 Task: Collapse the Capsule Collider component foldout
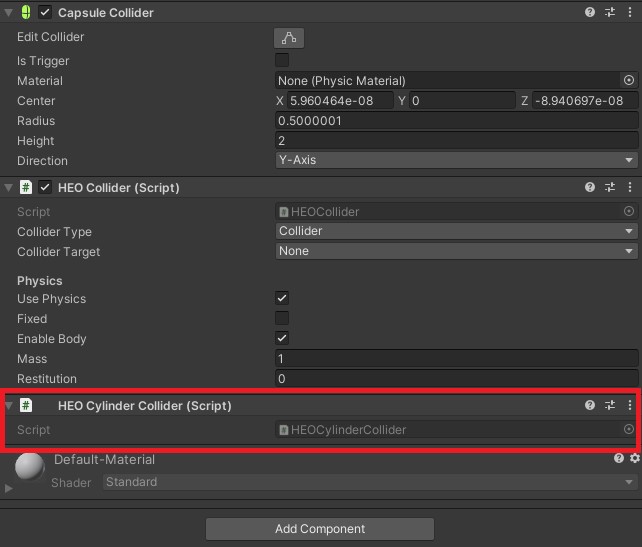click(9, 13)
